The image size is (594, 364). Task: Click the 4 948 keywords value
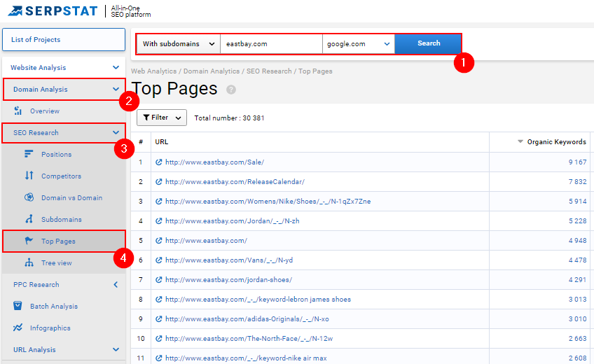(x=577, y=241)
